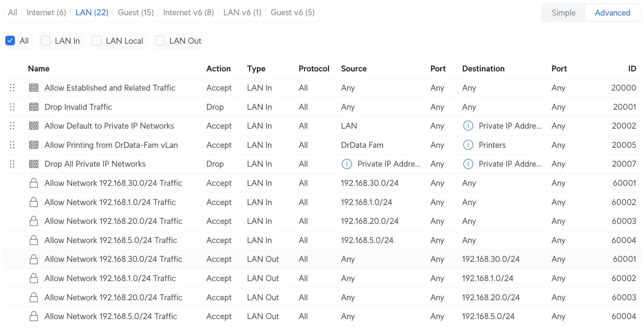Click firewall icon beside Allow Default to Private IP Networks
The width and height of the screenshot is (644, 328).
pyautogui.click(x=34, y=126)
